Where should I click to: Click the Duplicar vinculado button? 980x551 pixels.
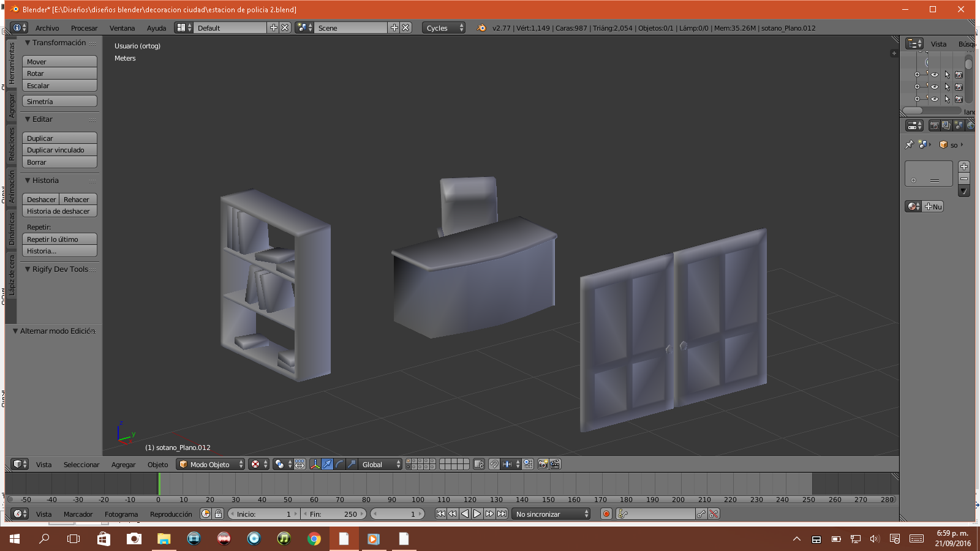[x=59, y=150]
